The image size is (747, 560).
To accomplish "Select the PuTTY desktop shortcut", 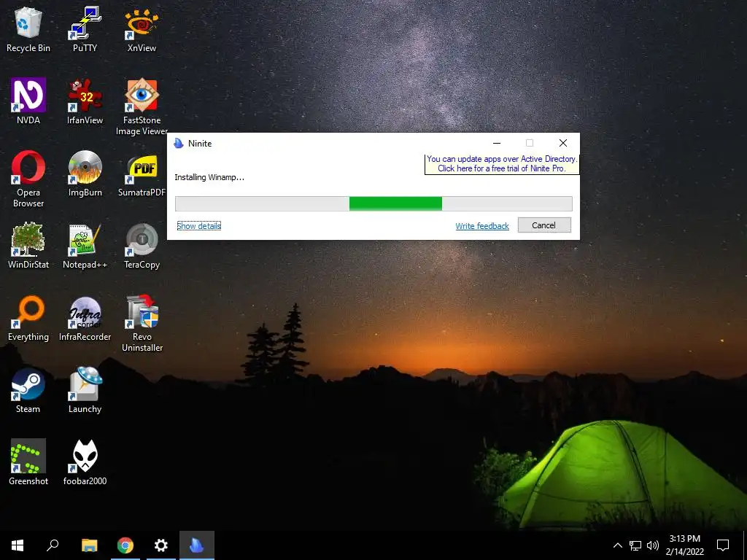I will [85, 29].
